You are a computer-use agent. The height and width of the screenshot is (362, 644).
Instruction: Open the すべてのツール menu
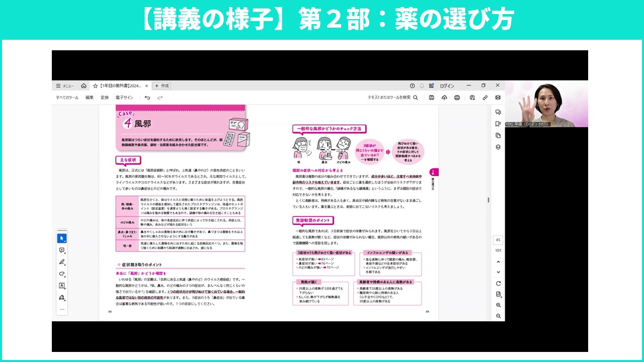tap(67, 98)
